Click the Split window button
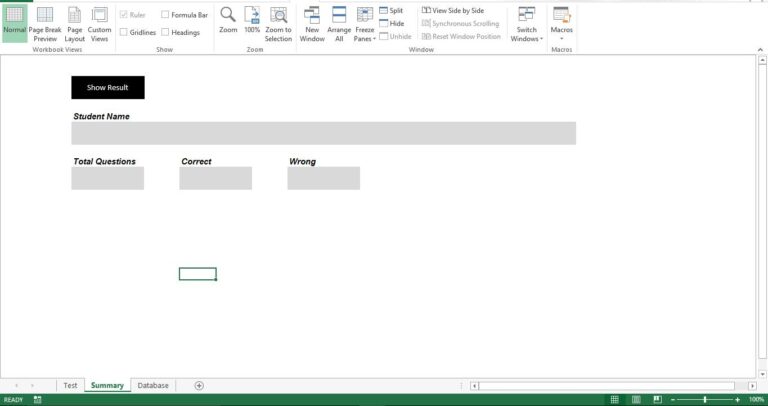 (391, 10)
